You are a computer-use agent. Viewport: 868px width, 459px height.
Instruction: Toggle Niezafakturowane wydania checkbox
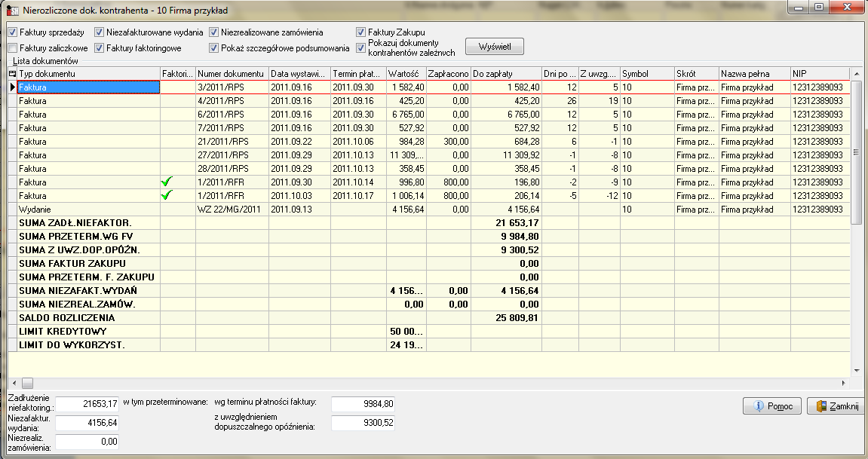(99, 32)
